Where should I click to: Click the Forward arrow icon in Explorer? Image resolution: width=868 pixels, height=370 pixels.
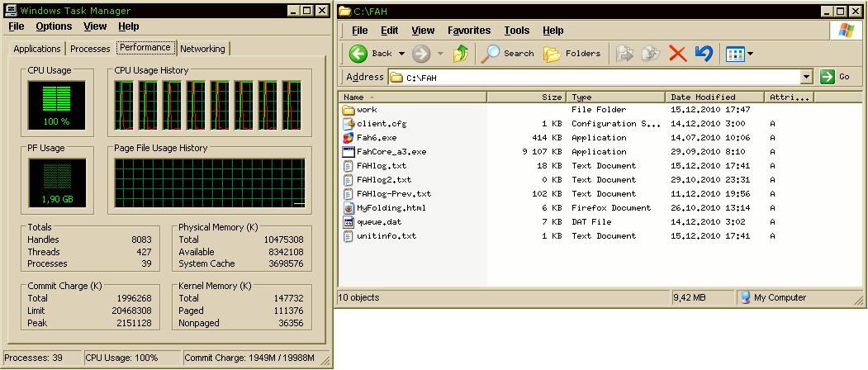pos(421,54)
